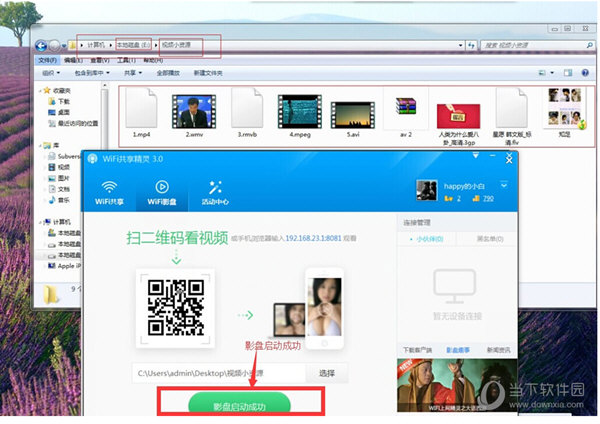
Task: Click the green 影盘启动成功 button
Action: [240, 405]
